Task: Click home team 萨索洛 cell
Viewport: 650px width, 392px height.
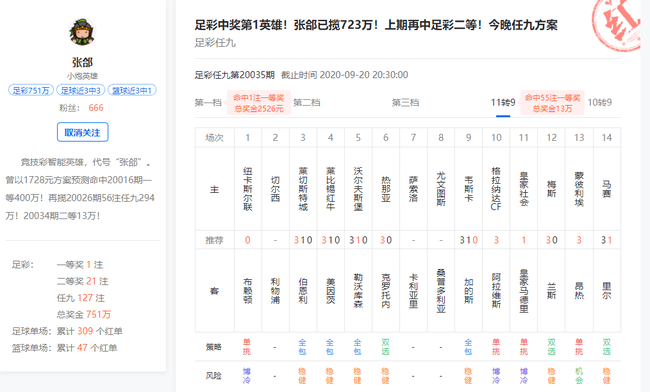Action: [x=413, y=189]
